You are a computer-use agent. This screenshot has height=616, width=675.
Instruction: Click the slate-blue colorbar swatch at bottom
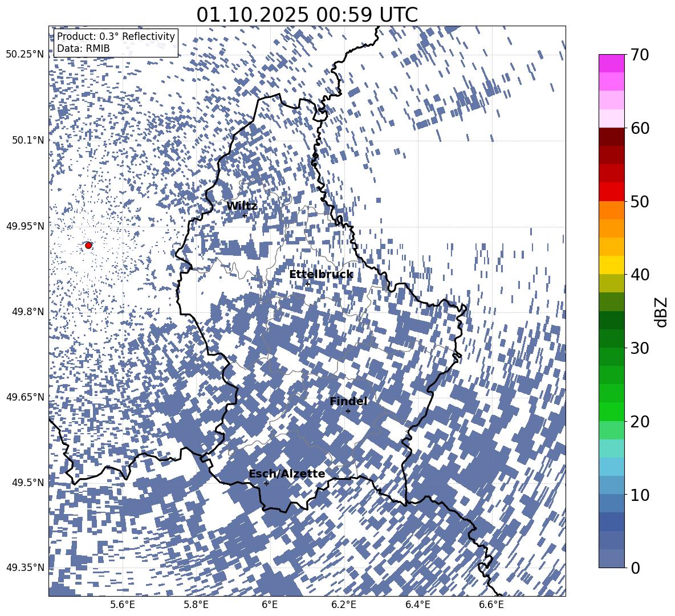coord(612,558)
